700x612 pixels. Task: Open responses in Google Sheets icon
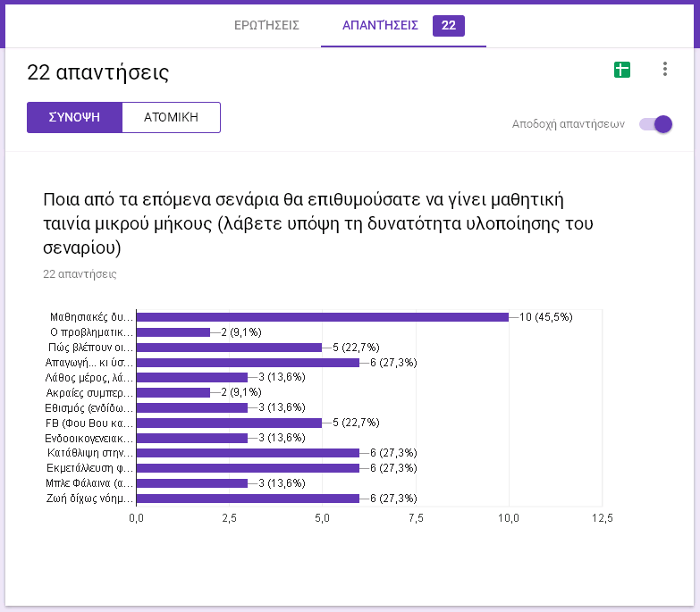pos(622,70)
